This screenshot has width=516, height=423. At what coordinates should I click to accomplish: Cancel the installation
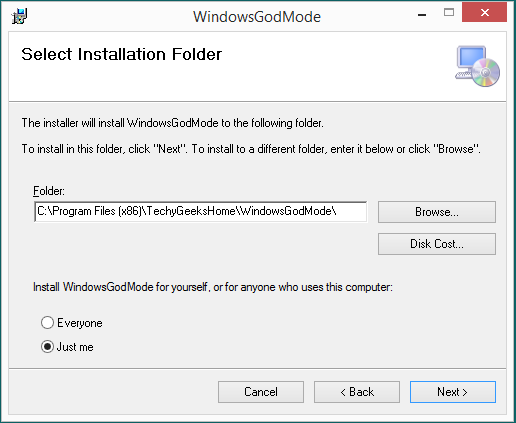coord(261,392)
